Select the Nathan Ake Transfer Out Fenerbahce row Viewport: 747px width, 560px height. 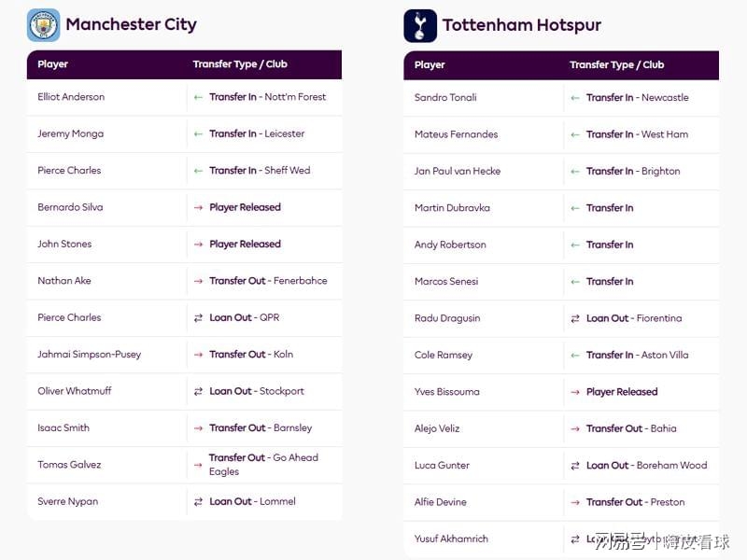[184, 281]
